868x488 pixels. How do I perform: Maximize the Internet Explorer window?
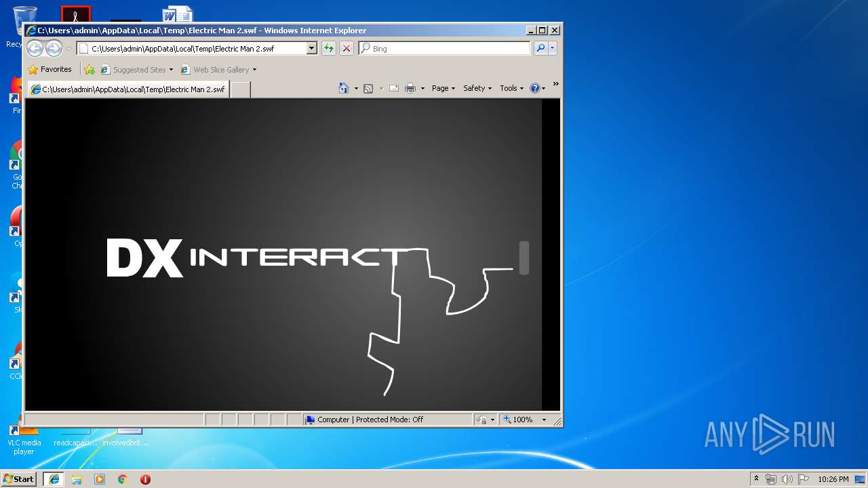point(542,30)
